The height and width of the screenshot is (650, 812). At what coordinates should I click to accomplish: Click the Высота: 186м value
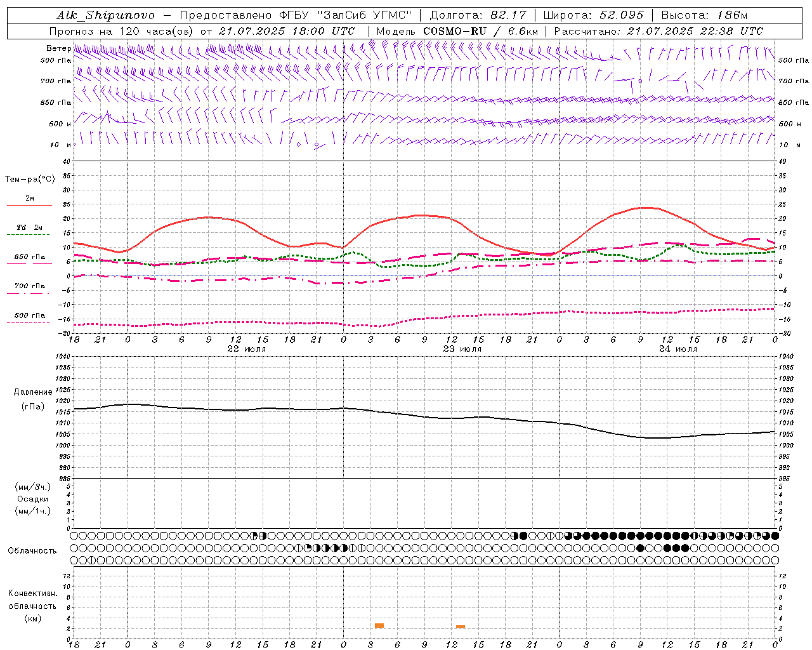coord(704,15)
